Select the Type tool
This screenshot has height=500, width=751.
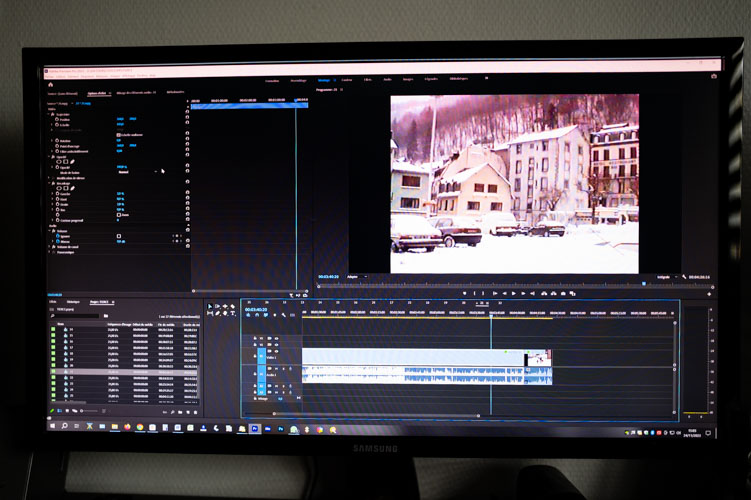pos(233,313)
